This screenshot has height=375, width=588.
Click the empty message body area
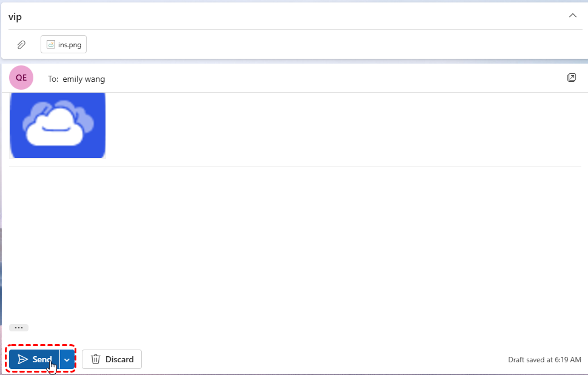click(x=295, y=244)
